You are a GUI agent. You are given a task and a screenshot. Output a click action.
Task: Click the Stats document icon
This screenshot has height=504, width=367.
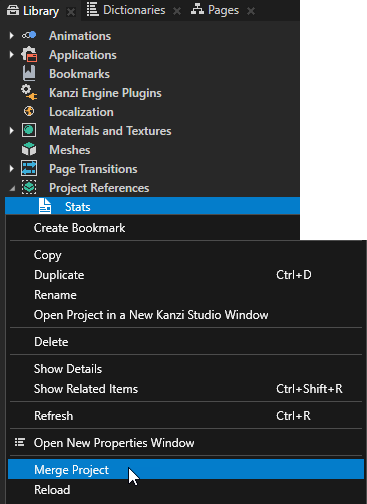click(45, 206)
